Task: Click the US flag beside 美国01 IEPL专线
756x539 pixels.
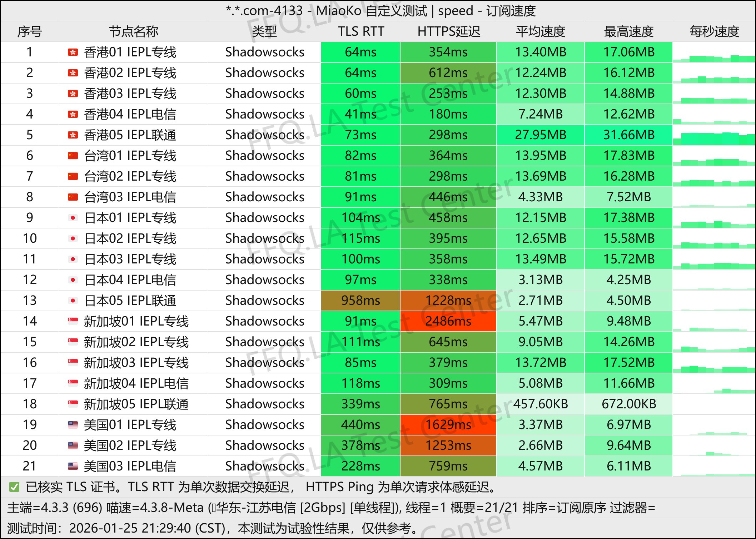Action: 73,425
